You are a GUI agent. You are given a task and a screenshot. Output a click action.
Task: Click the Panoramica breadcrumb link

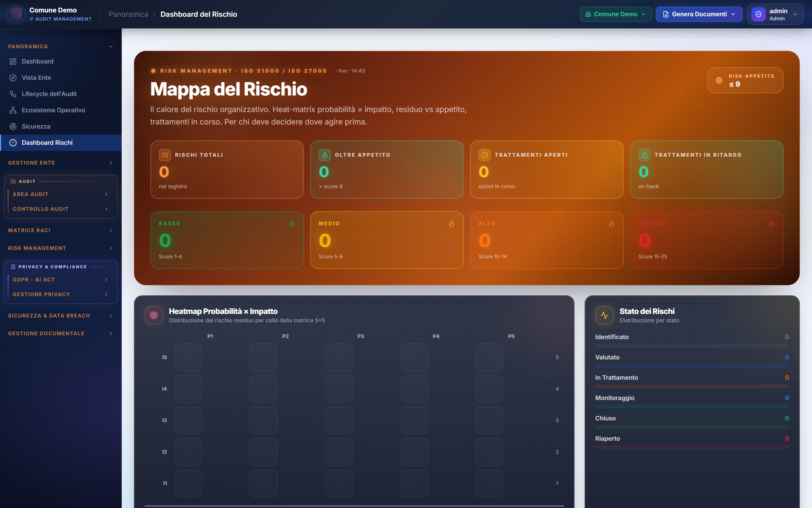click(x=128, y=14)
